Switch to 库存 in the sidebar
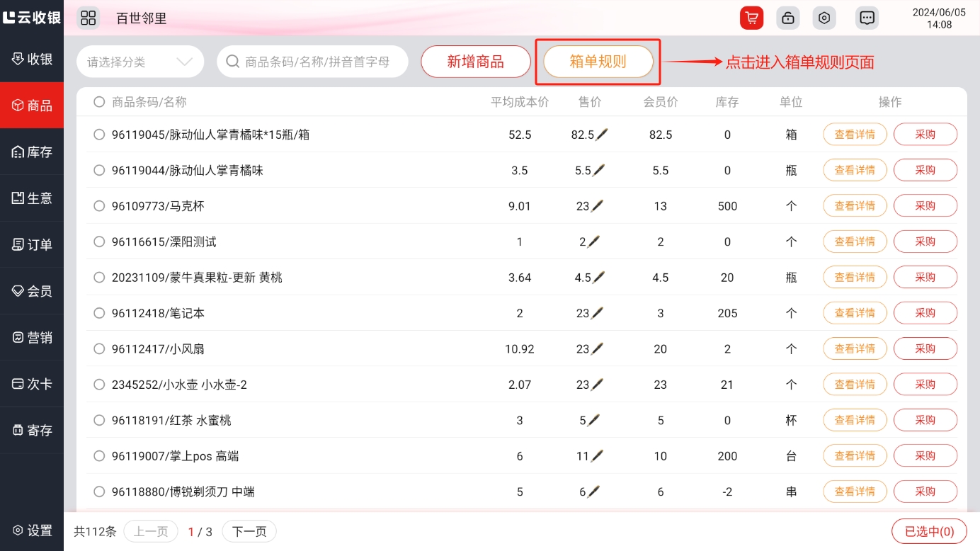This screenshot has height=551, width=980. pyautogui.click(x=32, y=152)
